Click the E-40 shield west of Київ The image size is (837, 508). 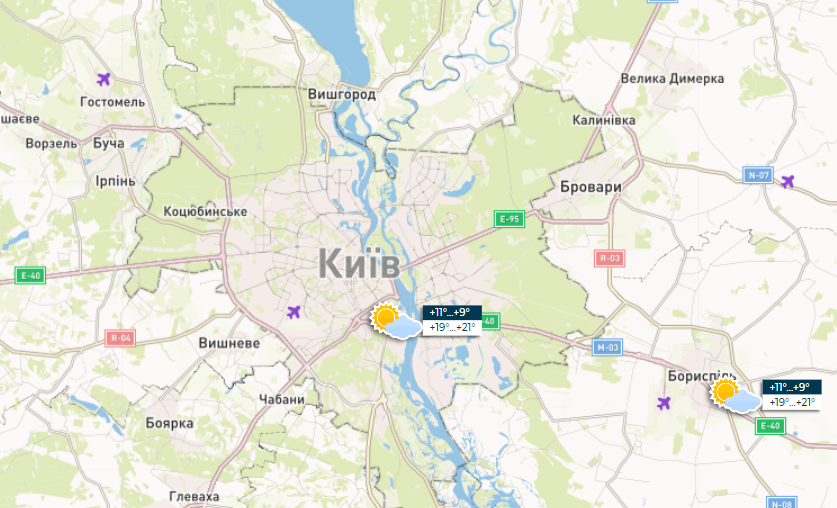[30, 275]
